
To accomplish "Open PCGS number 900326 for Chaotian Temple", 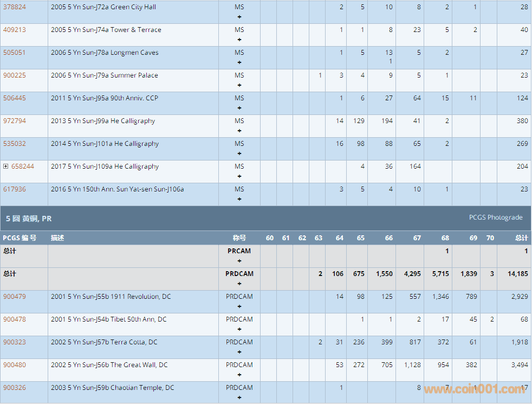I will (x=14, y=388).
